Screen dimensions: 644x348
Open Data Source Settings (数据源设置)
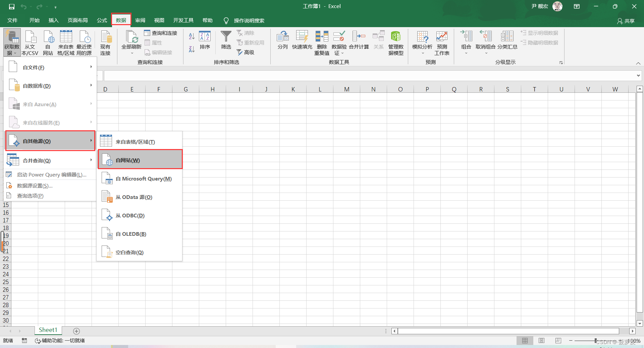pos(50,186)
